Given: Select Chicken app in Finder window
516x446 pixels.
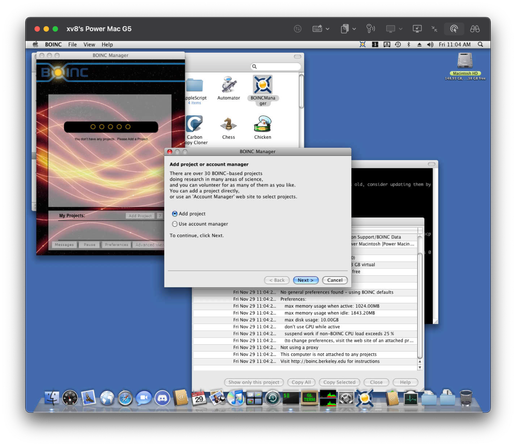Looking at the screenshot, I should [263, 128].
